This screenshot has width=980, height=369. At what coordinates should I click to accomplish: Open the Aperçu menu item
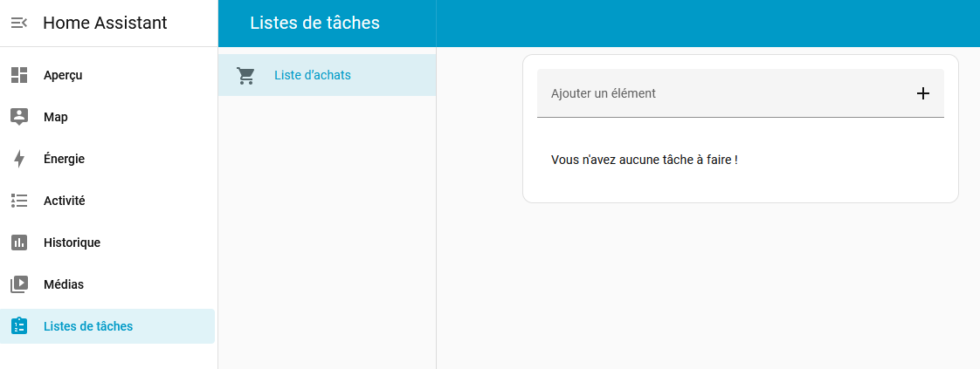click(x=63, y=75)
